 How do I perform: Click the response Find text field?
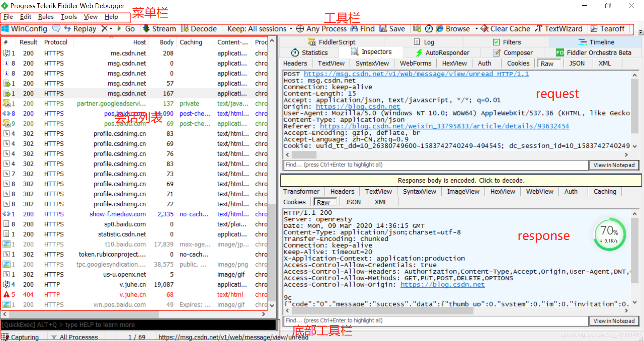pyautogui.click(x=436, y=321)
